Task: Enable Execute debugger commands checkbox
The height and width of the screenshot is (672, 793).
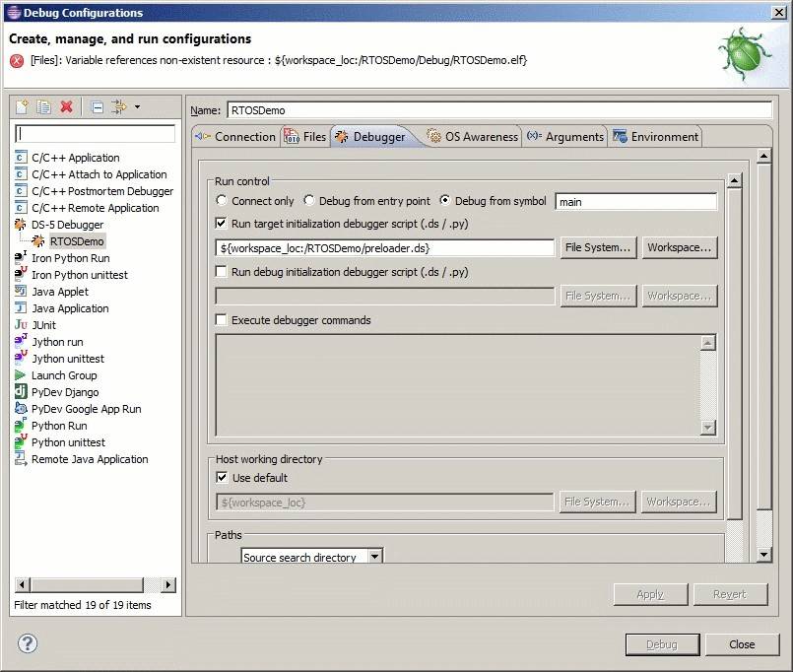Action: tap(222, 320)
